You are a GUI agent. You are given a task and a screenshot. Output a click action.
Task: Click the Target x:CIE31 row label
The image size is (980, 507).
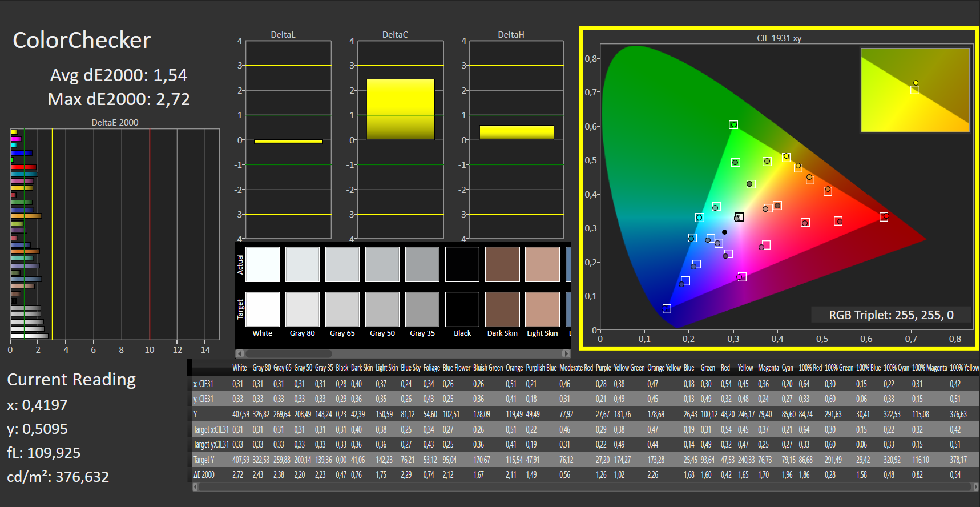pyautogui.click(x=211, y=429)
